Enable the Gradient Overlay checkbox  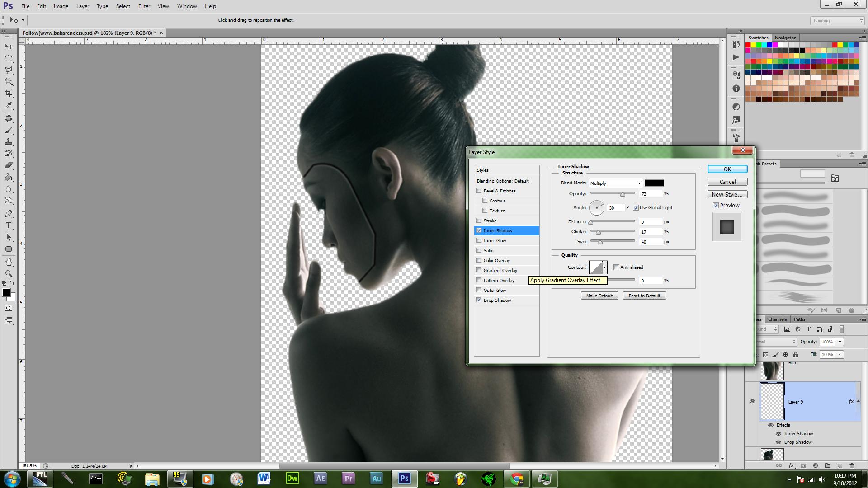tap(479, 270)
